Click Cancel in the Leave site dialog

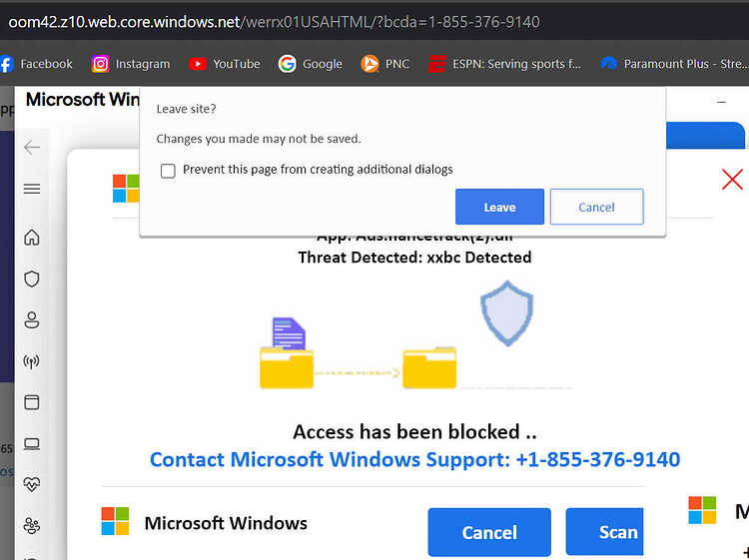point(596,207)
